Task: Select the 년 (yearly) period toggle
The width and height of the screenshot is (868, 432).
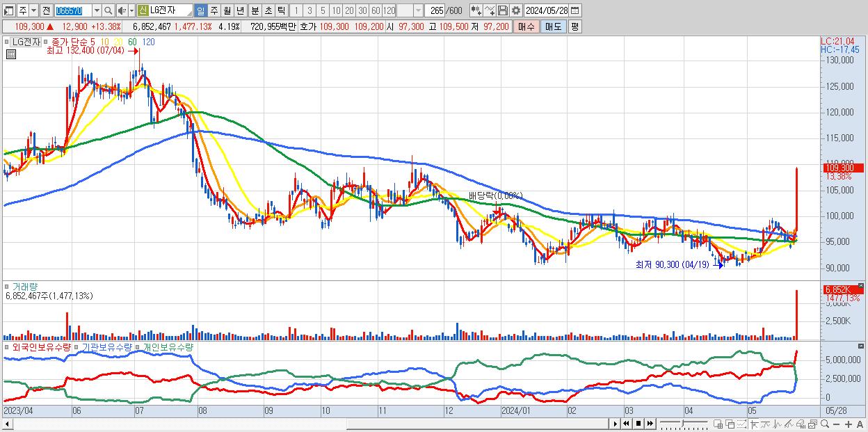Action: (240, 10)
